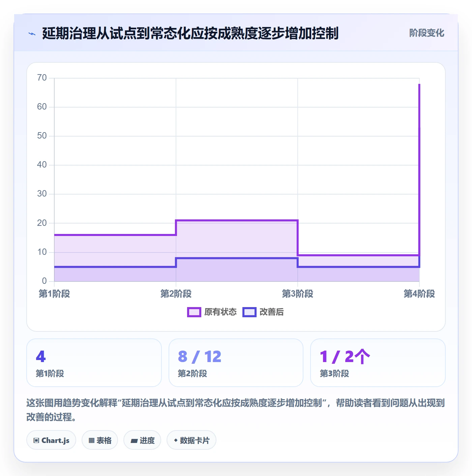Click the 70 y-axis tick label
472x476 pixels.
coord(42,78)
